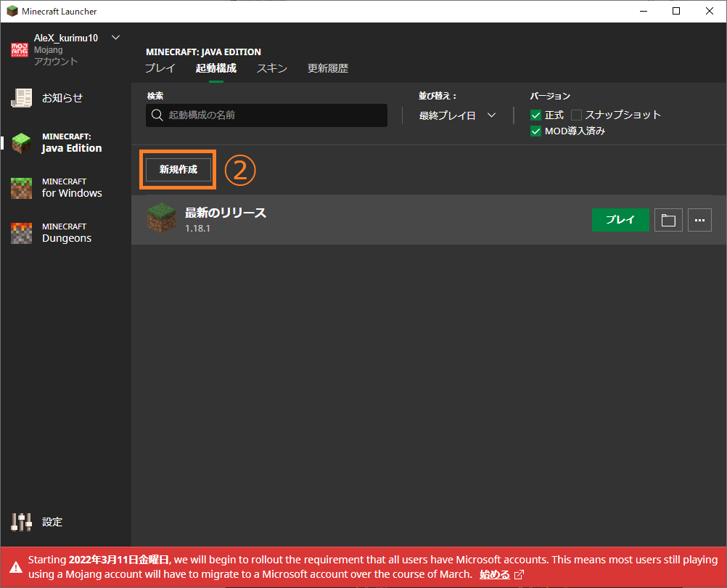Viewport: 727px width, 588px height.
Task: Select the Java Edition grass block icon
Action: (x=21, y=143)
